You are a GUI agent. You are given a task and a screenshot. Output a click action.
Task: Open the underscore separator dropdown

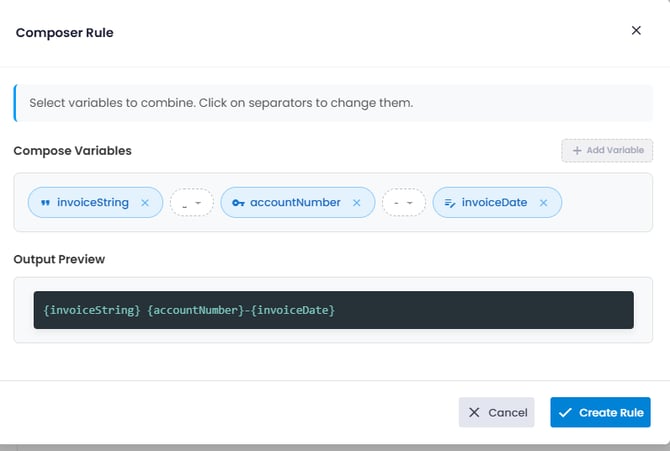192,203
